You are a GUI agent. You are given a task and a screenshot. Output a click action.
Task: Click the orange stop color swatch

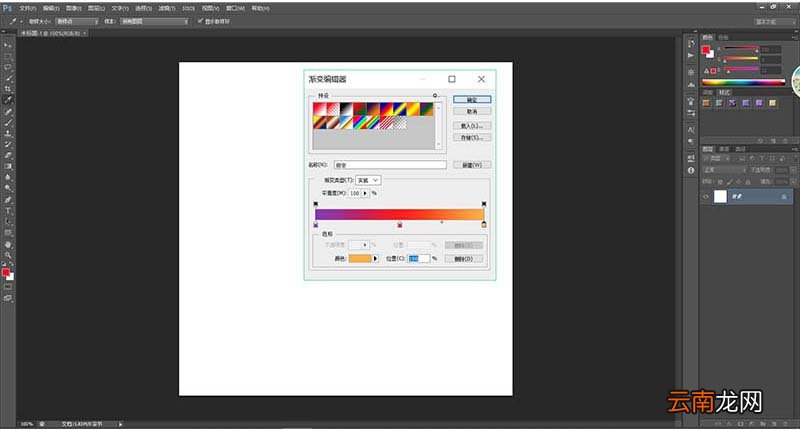click(360, 259)
